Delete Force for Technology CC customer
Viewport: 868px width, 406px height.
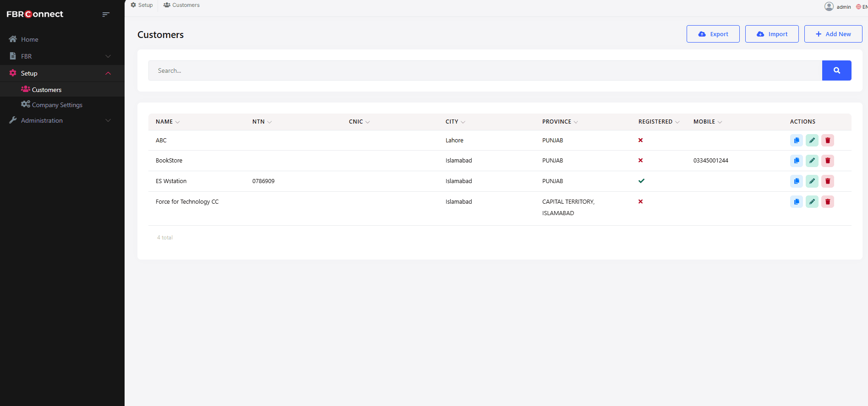[828, 201]
